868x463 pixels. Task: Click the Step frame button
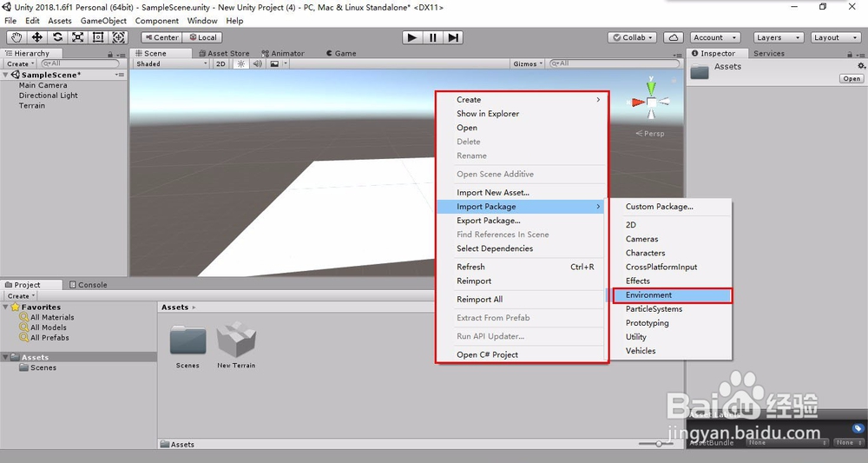coord(453,37)
